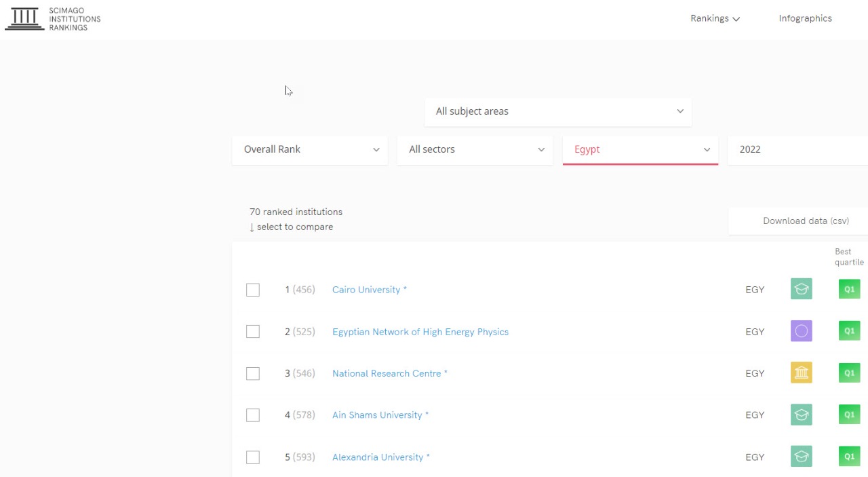Click National Research Centre's government sector icon
Screen dimensions: 868x477
pyautogui.click(x=801, y=373)
